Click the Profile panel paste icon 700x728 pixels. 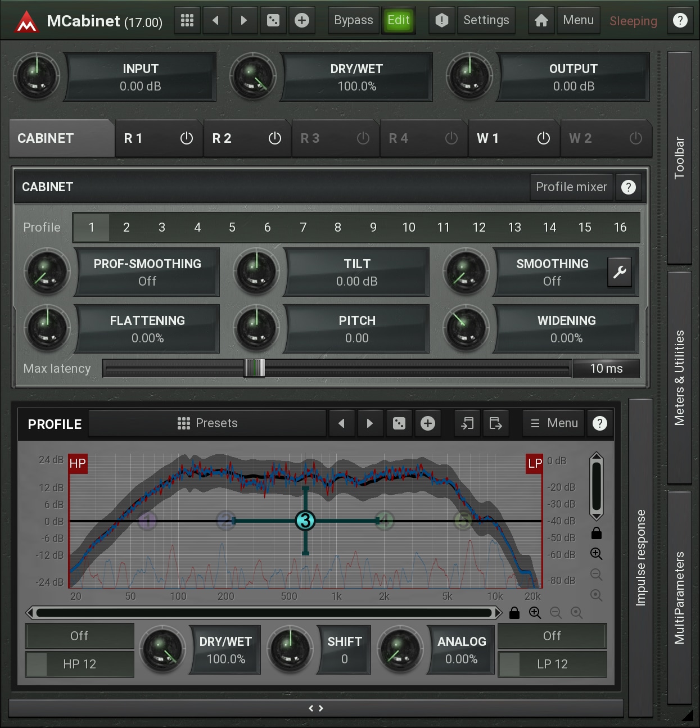(467, 423)
